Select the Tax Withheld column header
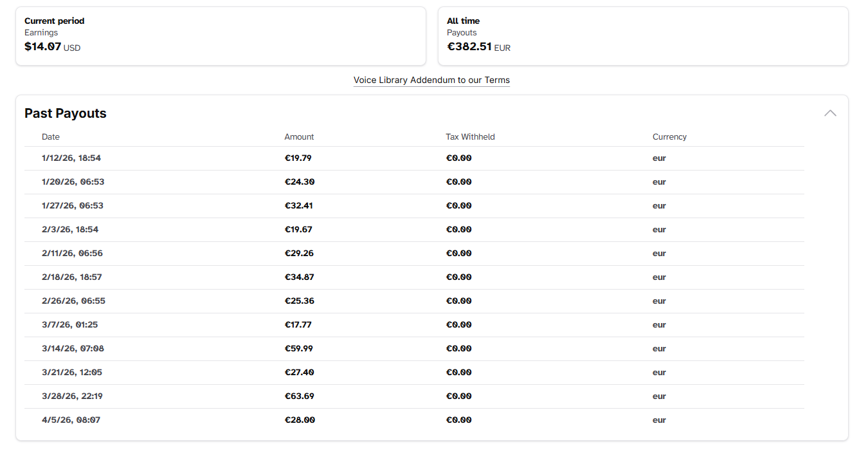The image size is (868, 455). pos(470,136)
